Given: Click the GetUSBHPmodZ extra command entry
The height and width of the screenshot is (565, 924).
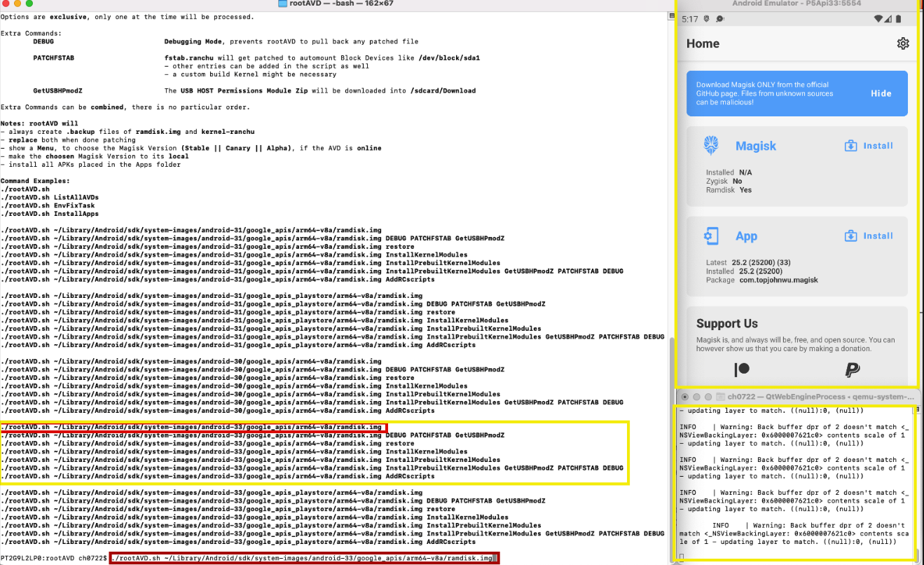Looking at the screenshot, I should click(x=57, y=90).
